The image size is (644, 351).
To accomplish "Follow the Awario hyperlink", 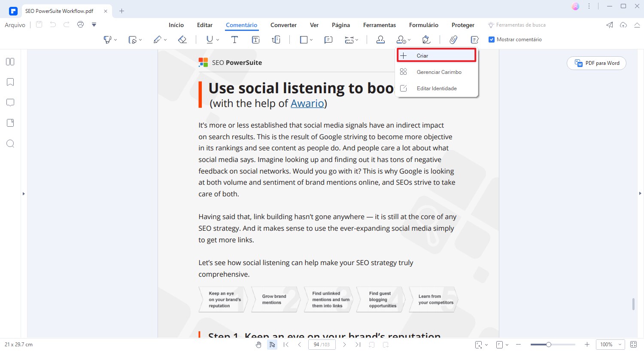I will click(x=307, y=103).
